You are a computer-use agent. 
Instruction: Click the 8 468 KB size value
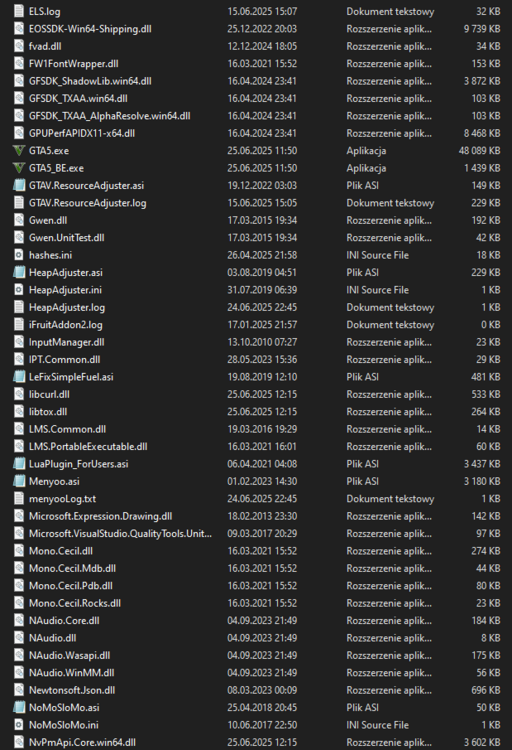click(482, 133)
